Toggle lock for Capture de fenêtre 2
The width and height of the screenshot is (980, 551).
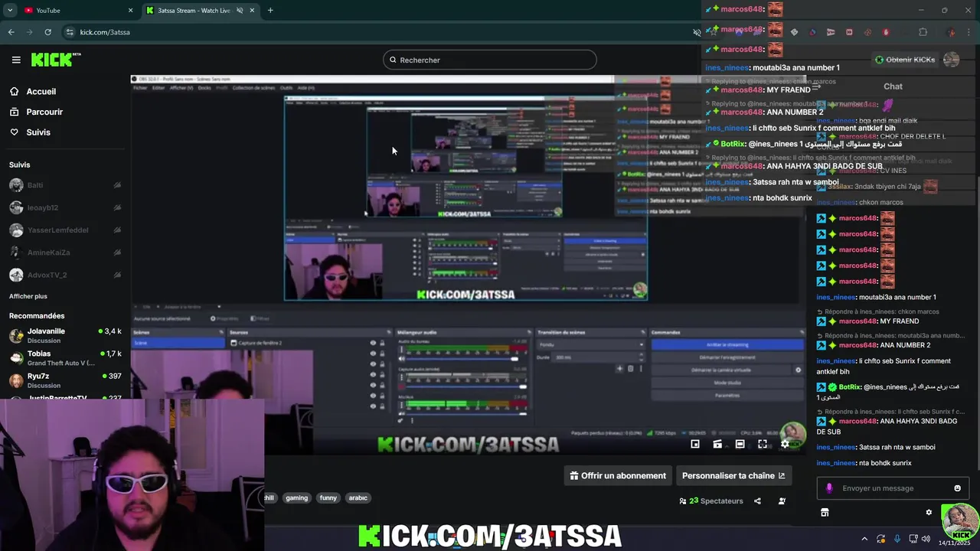click(x=382, y=343)
